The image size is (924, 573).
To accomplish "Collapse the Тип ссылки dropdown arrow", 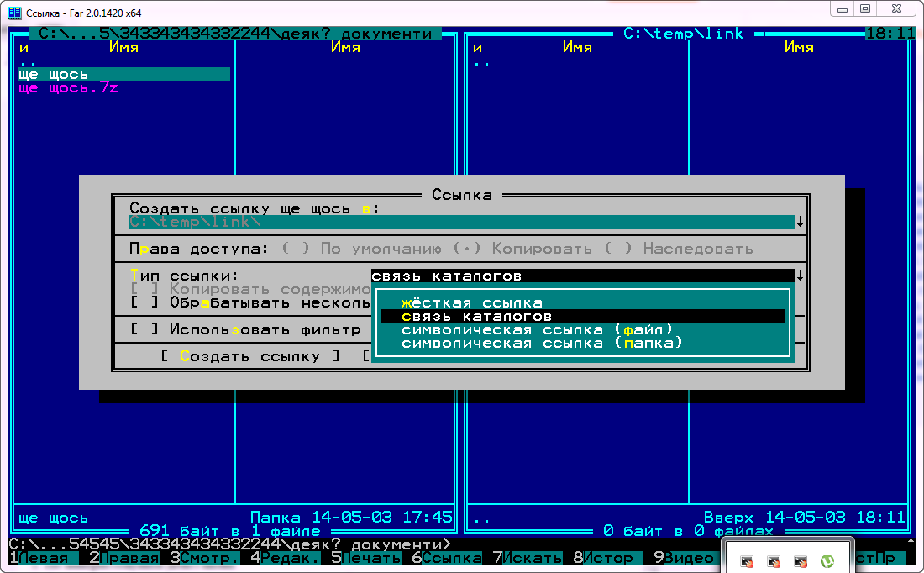I will click(800, 276).
